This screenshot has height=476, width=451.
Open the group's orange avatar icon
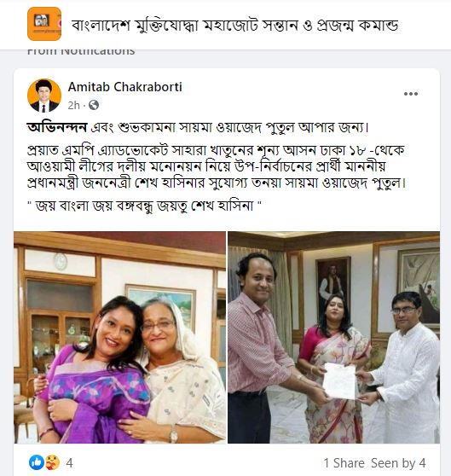44,24
